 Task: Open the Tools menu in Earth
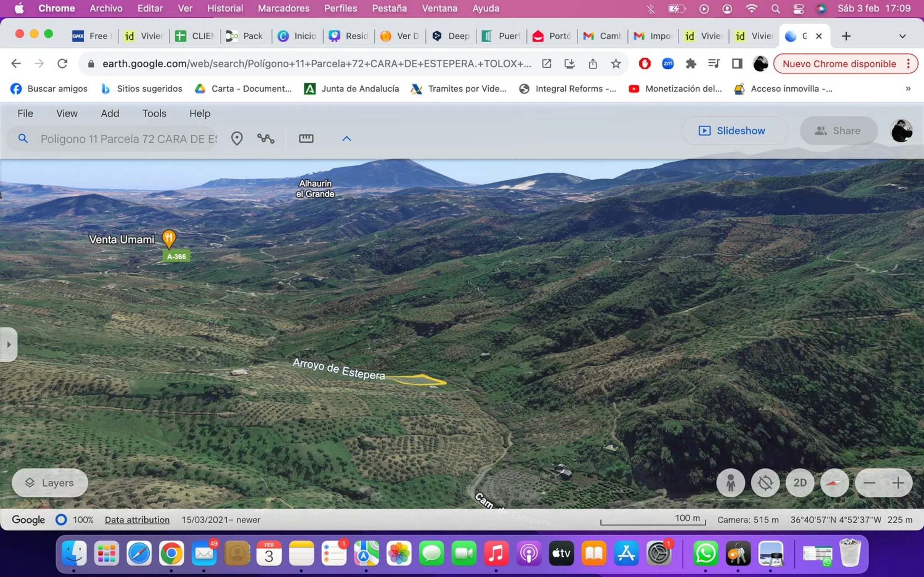[x=154, y=113]
